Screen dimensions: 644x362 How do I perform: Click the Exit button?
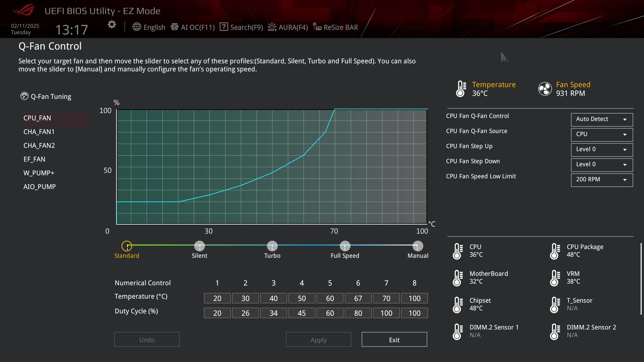tap(394, 340)
